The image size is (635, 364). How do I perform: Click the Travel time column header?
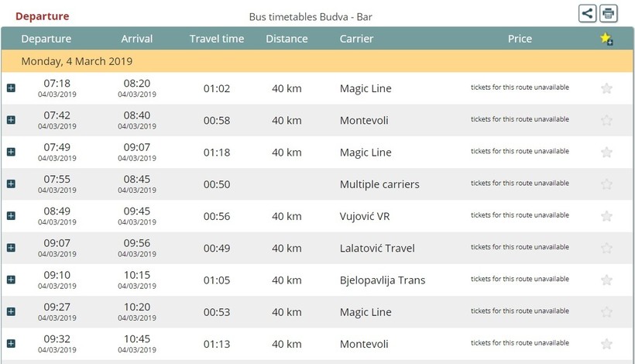pos(217,39)
